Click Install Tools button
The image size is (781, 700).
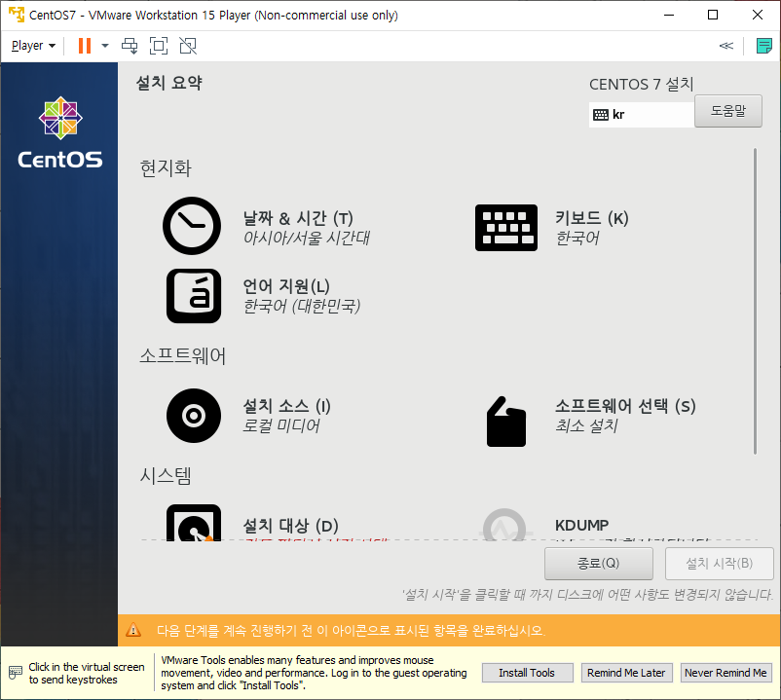[x=528, y=673]
